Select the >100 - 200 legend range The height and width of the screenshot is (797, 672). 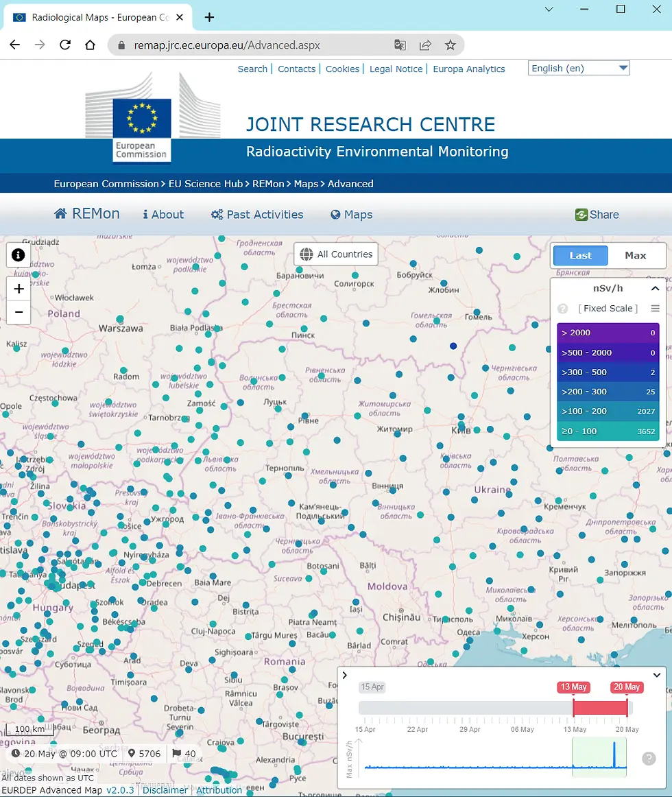pyautogui.click(x=608, y=412)
